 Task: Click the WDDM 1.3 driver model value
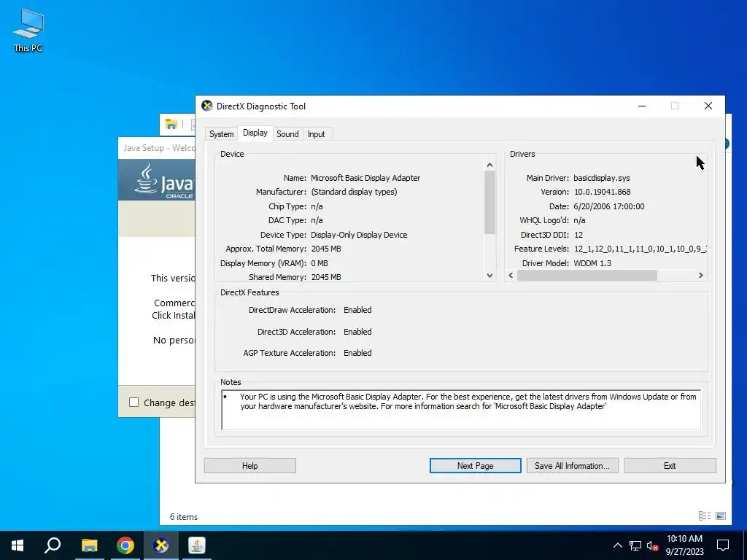point(592,262)
